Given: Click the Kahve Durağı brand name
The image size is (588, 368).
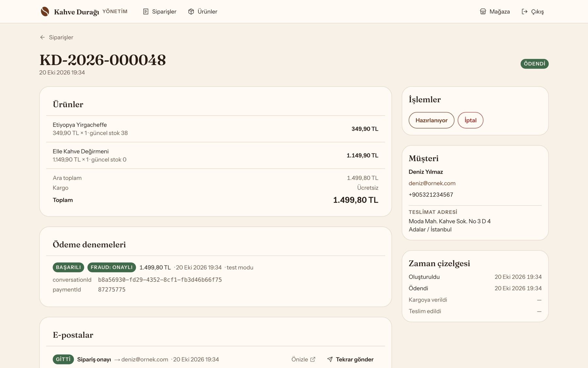Looking at the screenshot, I should 76,12.
